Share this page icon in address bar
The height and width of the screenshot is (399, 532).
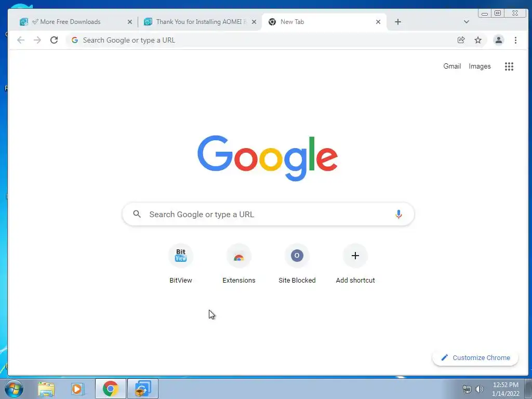pos(461,40)
